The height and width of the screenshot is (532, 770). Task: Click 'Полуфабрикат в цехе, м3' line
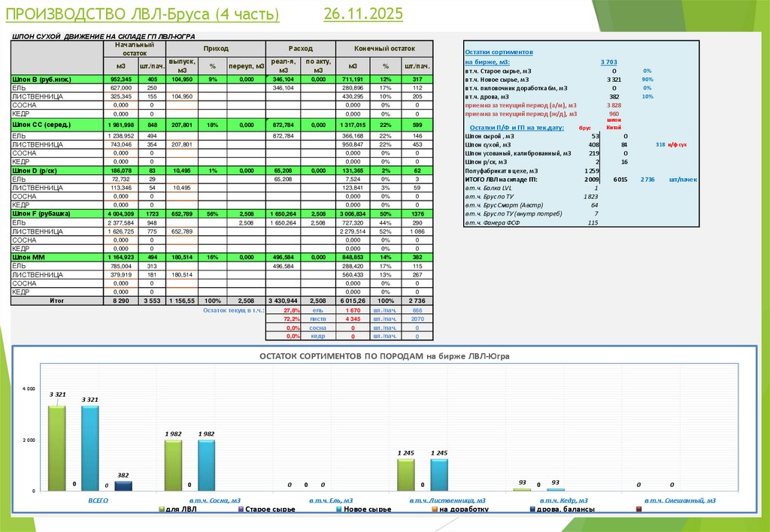click(502, 171)
